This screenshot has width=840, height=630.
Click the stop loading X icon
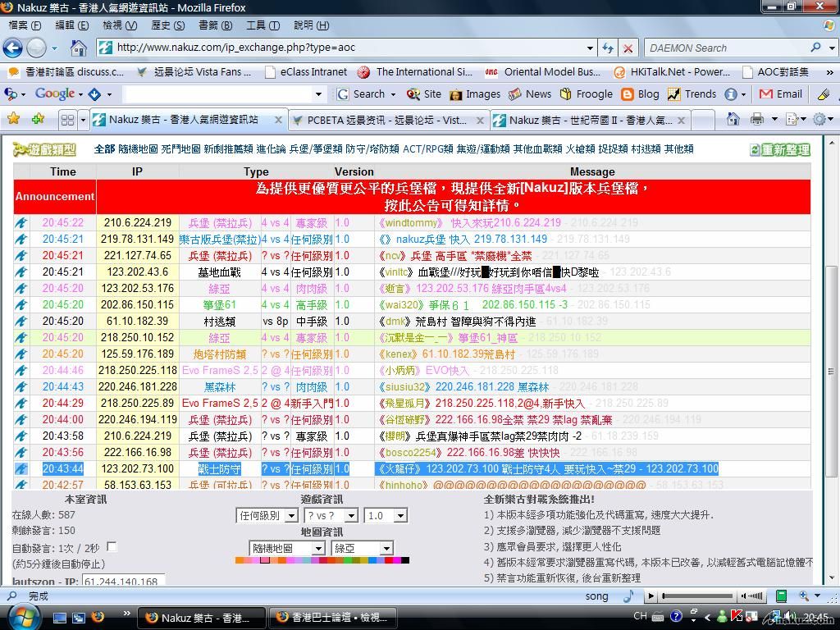(628, 48)
